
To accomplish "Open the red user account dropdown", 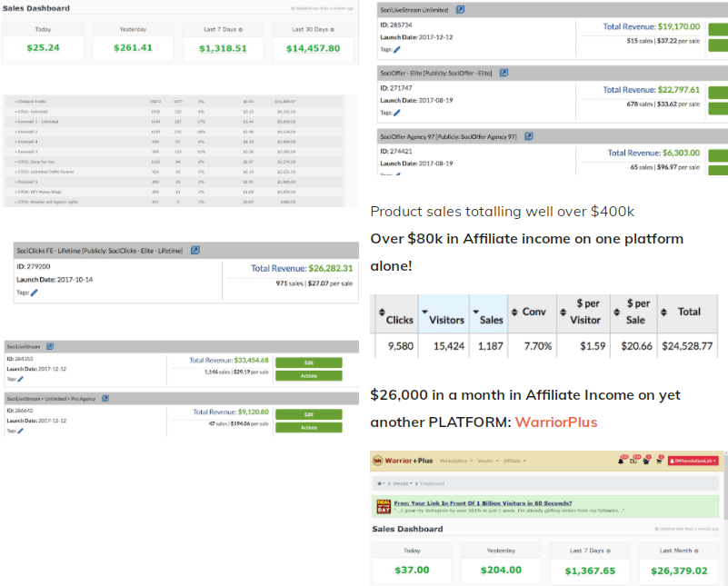I will click(693, 461).
